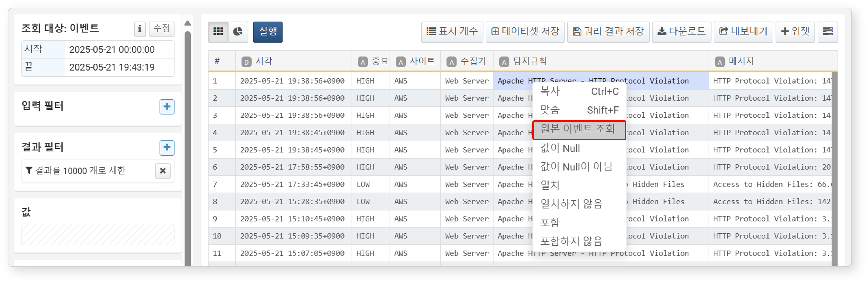Image resolution: width=868 pixels, height=283 pixels.
Task: Click 데이터셋 저장 button
Action: 525,32
